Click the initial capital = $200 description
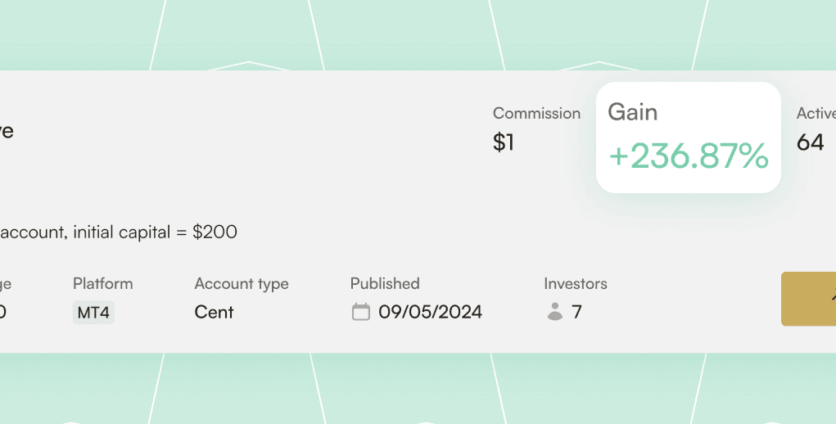This screenshot has width=836, height=424. (120, 233)
